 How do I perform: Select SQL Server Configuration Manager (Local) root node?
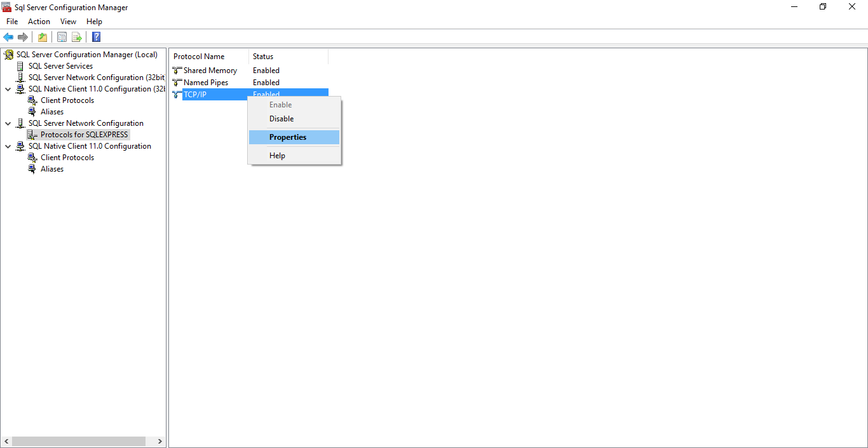point(87,55)
